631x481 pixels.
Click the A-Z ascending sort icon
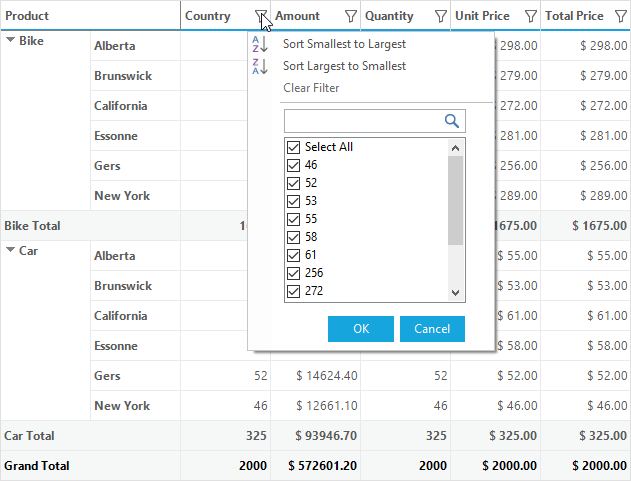click(x=260, y=44)
